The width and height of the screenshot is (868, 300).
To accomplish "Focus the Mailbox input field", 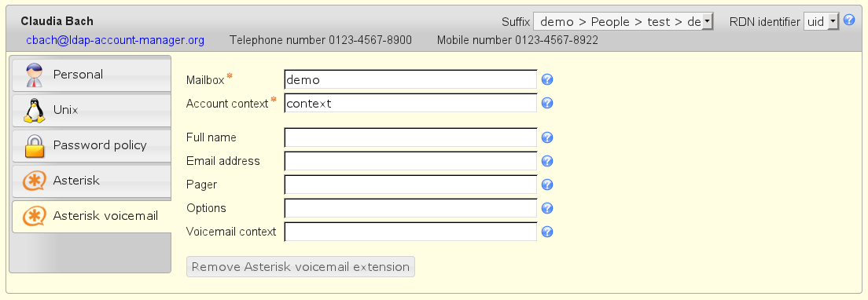I will tap(410, 79).
